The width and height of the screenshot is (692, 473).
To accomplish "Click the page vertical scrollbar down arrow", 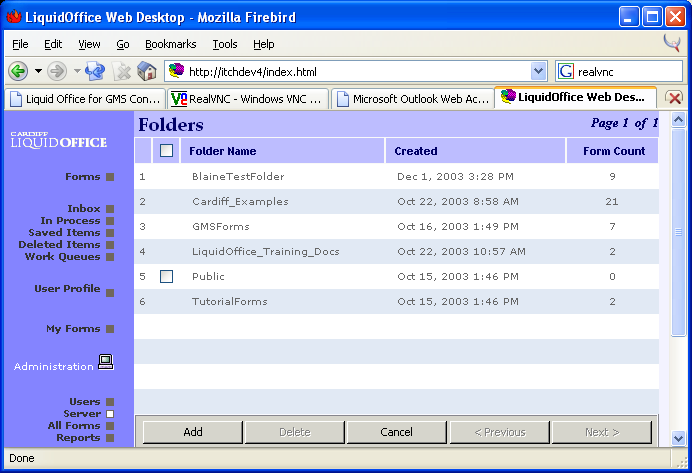I will [x=678, y=438].
